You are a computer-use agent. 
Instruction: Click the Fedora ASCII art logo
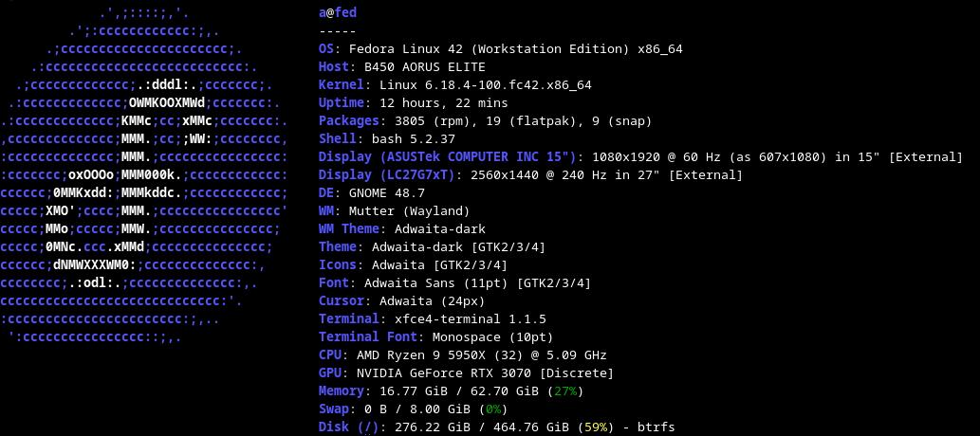(x=144, y=175)
